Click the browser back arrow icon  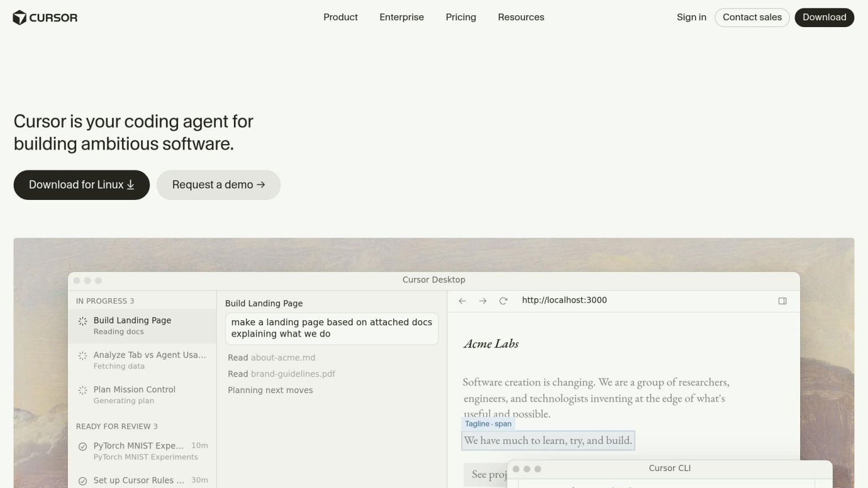tap(462, 301)
